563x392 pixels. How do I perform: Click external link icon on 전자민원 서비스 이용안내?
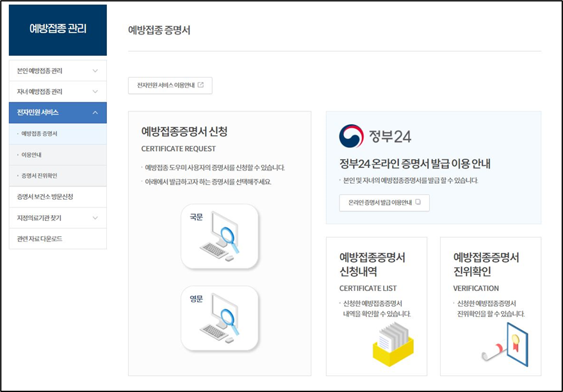pos(200,85)
